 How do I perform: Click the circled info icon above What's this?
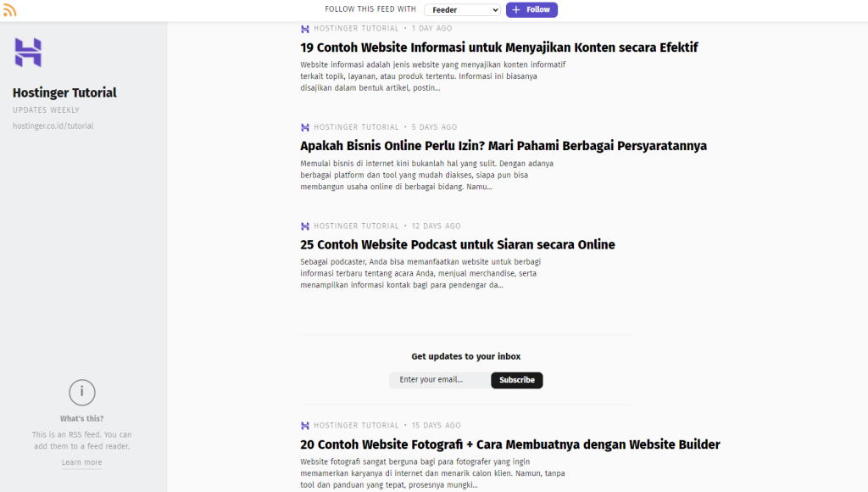(x=81, y=392)
